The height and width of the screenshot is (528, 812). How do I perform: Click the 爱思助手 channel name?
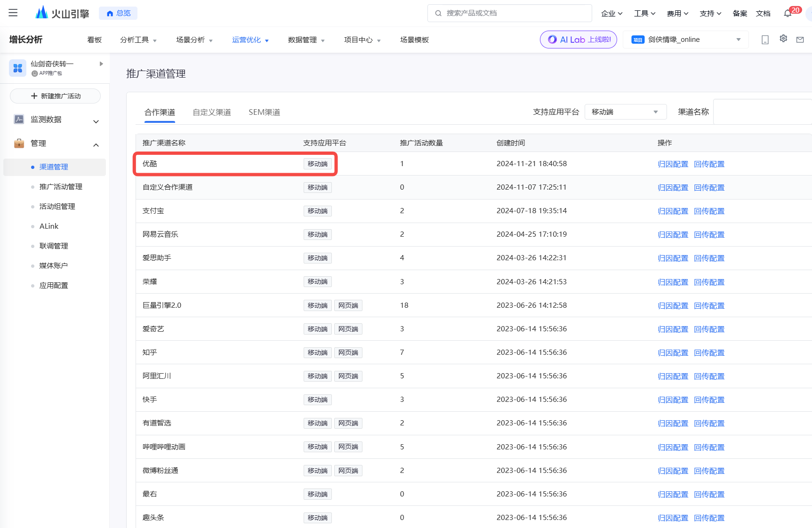point(157,258)
